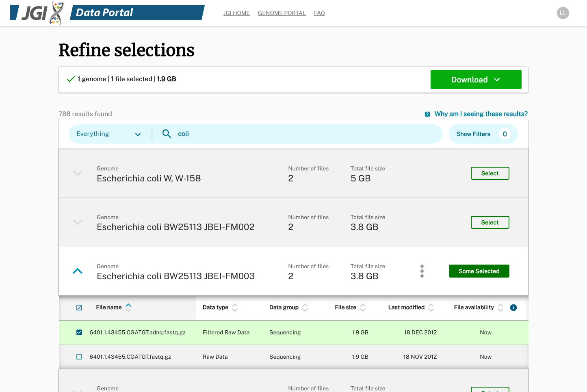
Task: Click the green checkmark in selection summary
Action: (71, 79)
